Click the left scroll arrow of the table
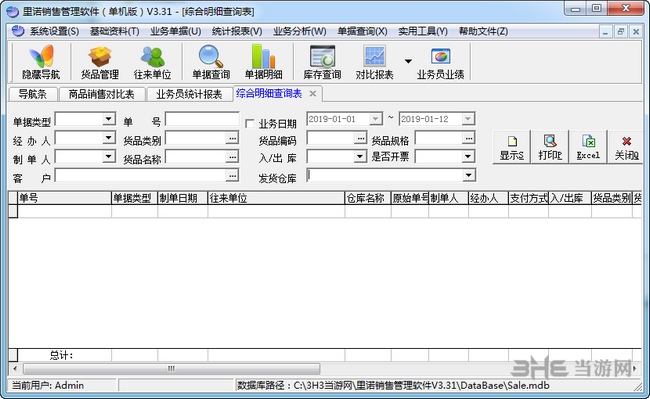650x399 pixels. (15, 368)
